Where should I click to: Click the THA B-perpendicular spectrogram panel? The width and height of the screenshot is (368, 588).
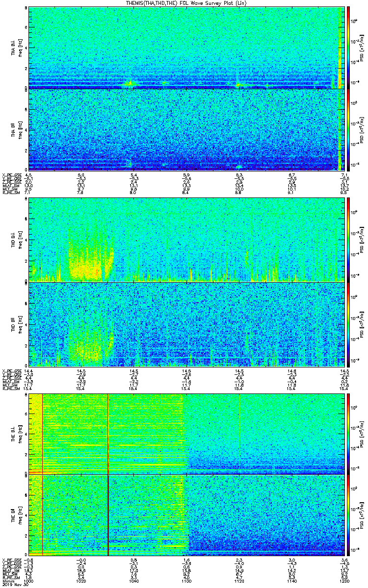click(185, 48)
